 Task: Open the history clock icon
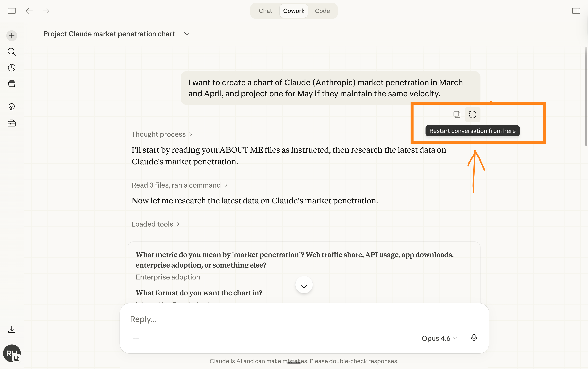(12, 68)
